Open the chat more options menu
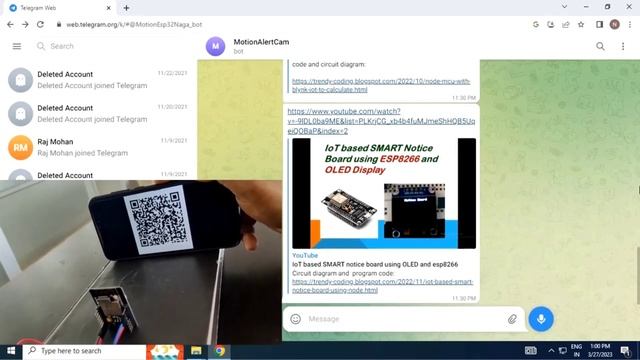640x360 pixels. [x=623, y=46]
